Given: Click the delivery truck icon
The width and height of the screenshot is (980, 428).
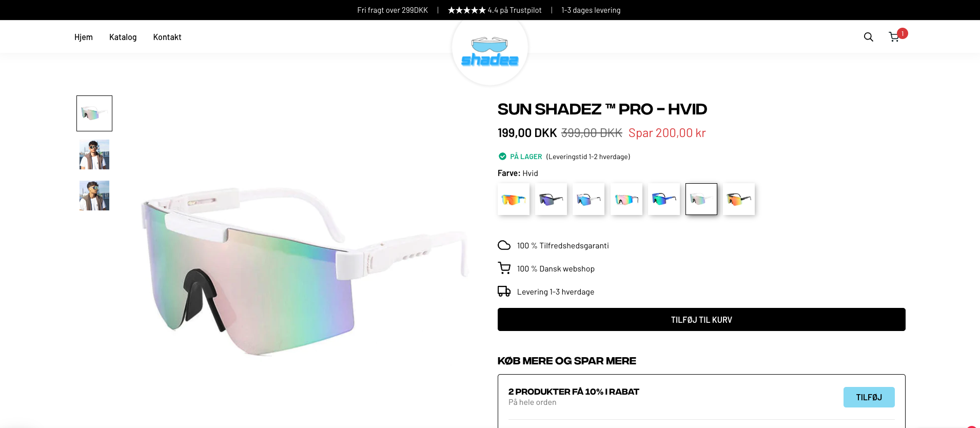Looking at the screenshot, I should (504, 291).
